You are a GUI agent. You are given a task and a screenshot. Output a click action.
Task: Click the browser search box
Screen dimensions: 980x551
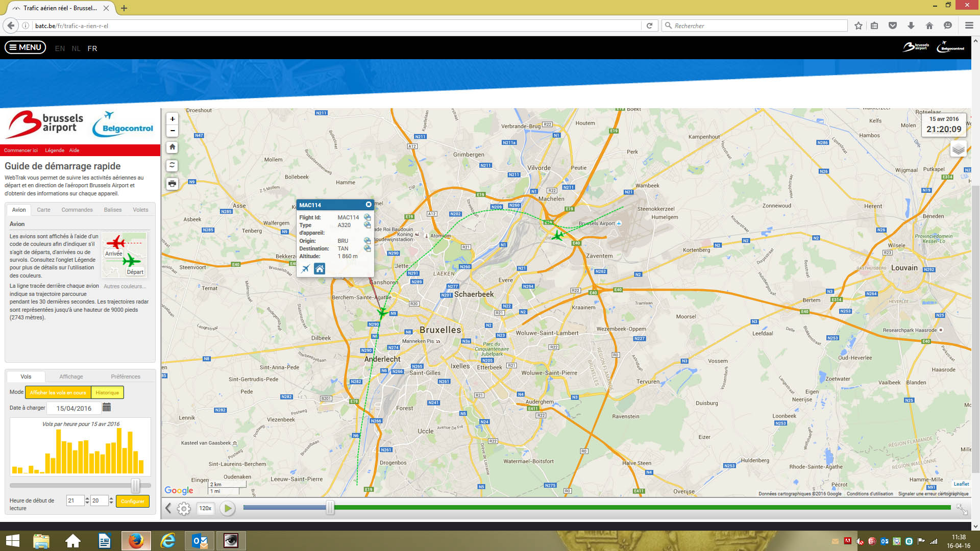754,26
